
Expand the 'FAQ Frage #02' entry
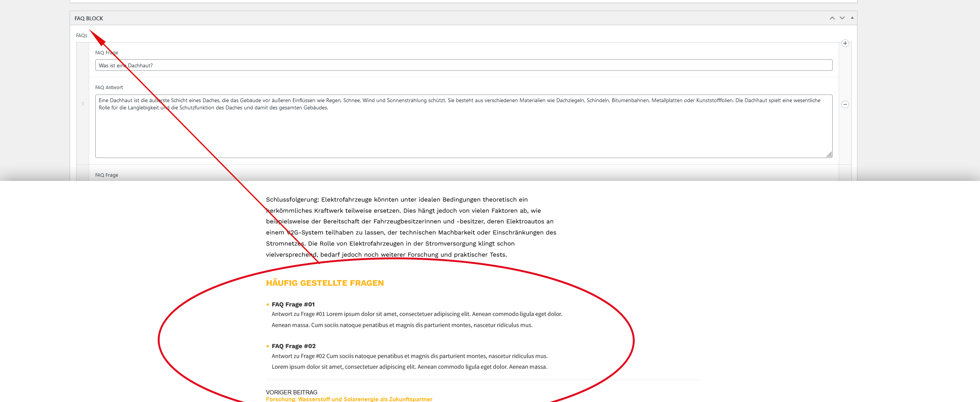[294, 346]
